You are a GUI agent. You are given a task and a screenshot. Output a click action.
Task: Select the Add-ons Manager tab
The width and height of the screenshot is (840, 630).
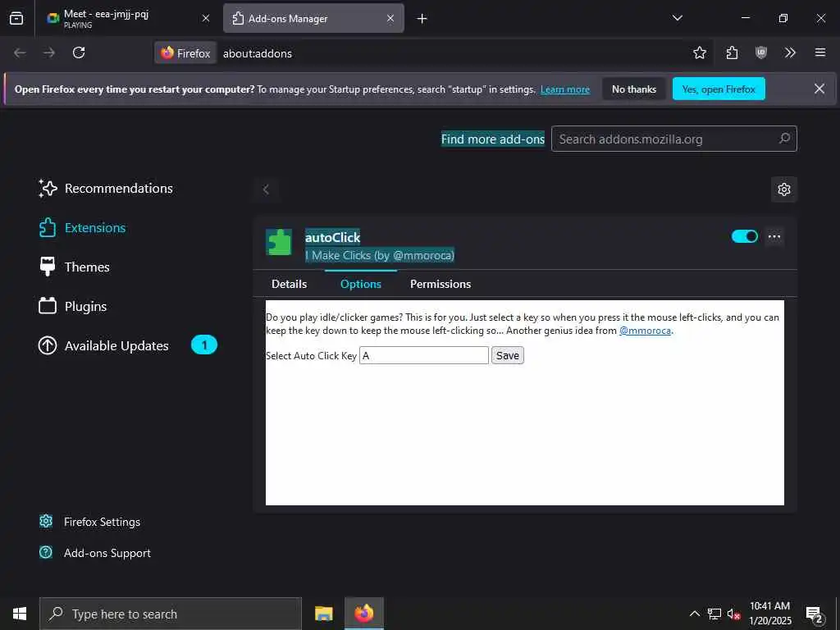[x=313, y=18]
